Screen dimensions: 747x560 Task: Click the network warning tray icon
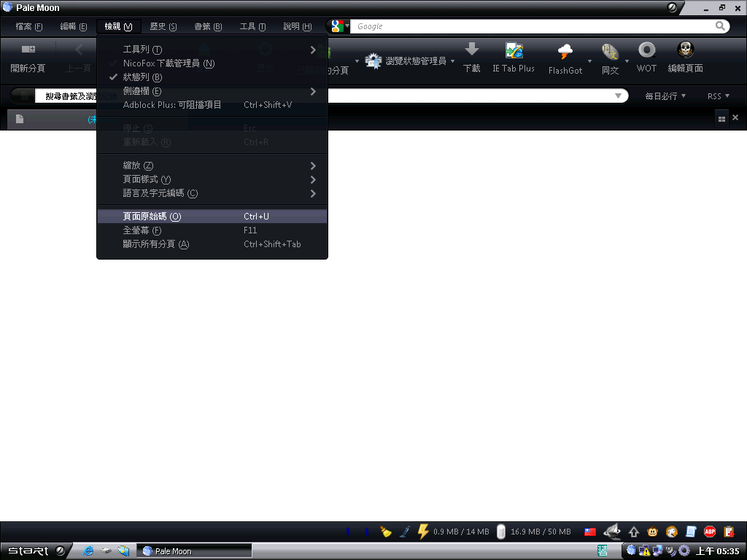pyautogui.click(x=644, y=551)
